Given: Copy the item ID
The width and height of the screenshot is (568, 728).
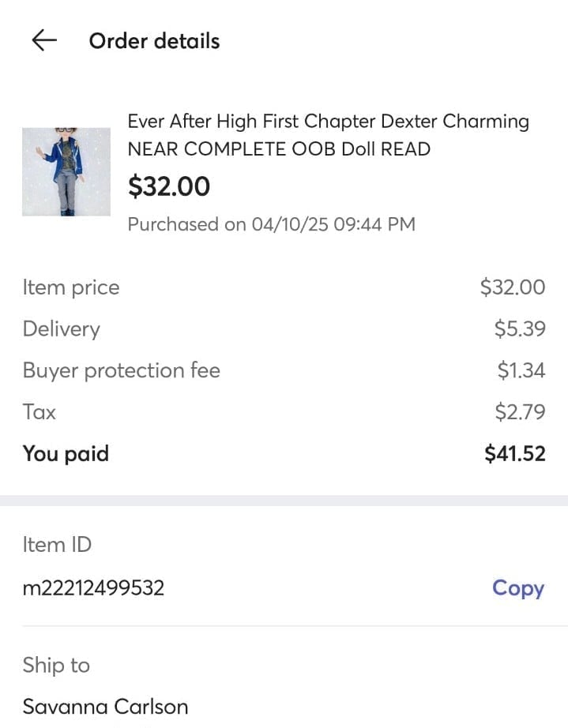Looking at the screenshot, I should pos(518,588).
